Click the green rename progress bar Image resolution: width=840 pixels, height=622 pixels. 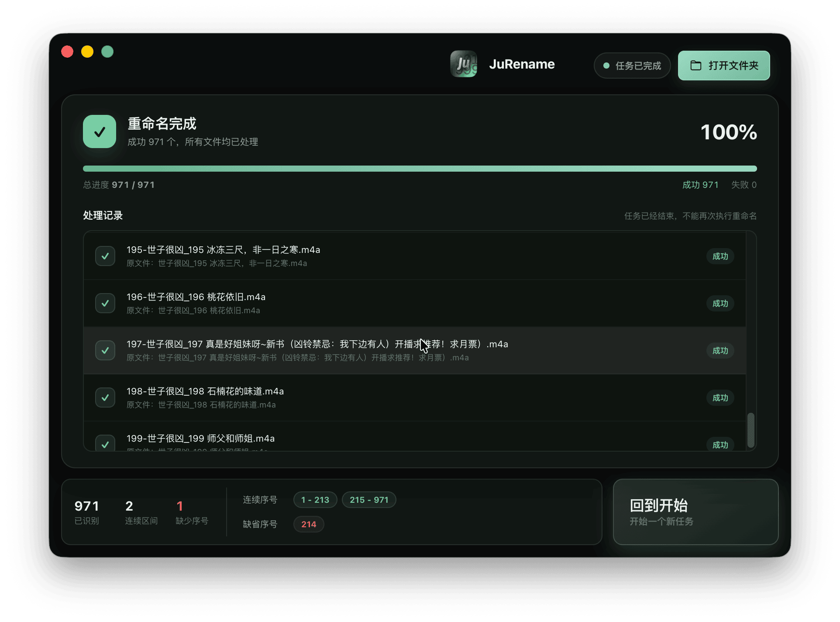click(x=420, y=169)
